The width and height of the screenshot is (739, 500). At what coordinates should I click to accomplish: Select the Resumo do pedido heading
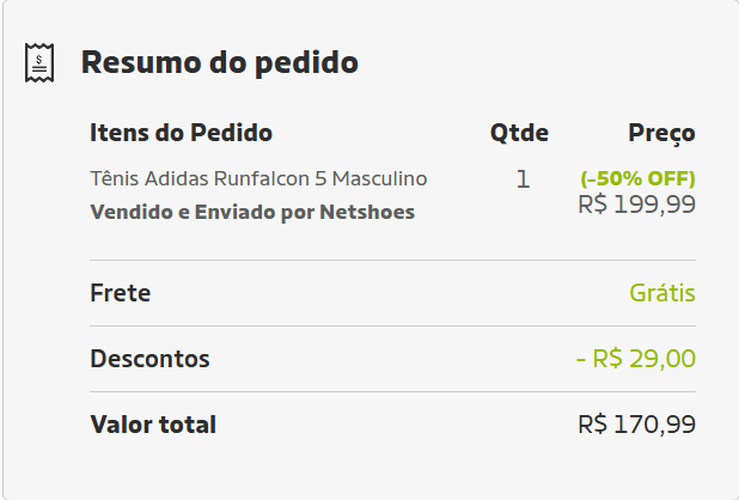(x=220, y=62)
